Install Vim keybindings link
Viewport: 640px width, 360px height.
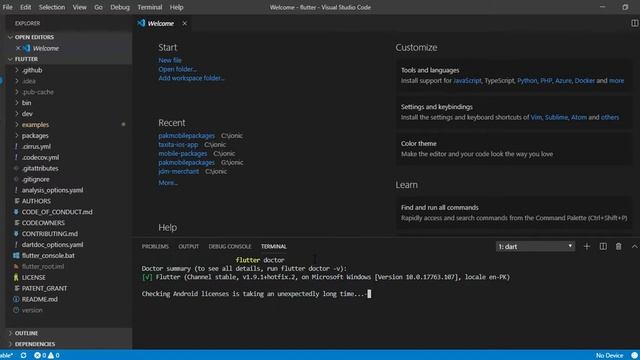pos(536,118)
